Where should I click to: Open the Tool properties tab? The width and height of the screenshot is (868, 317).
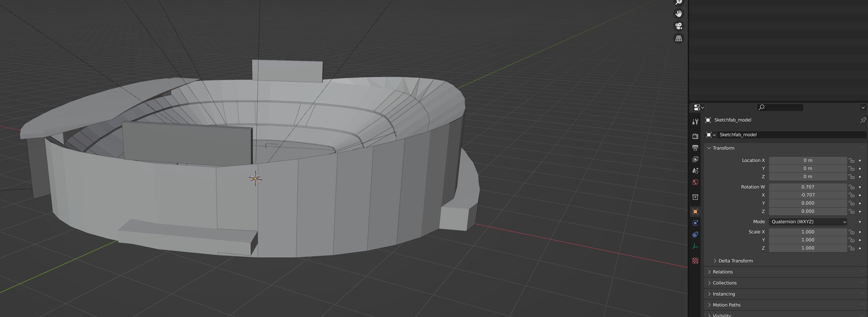(695, 122)
